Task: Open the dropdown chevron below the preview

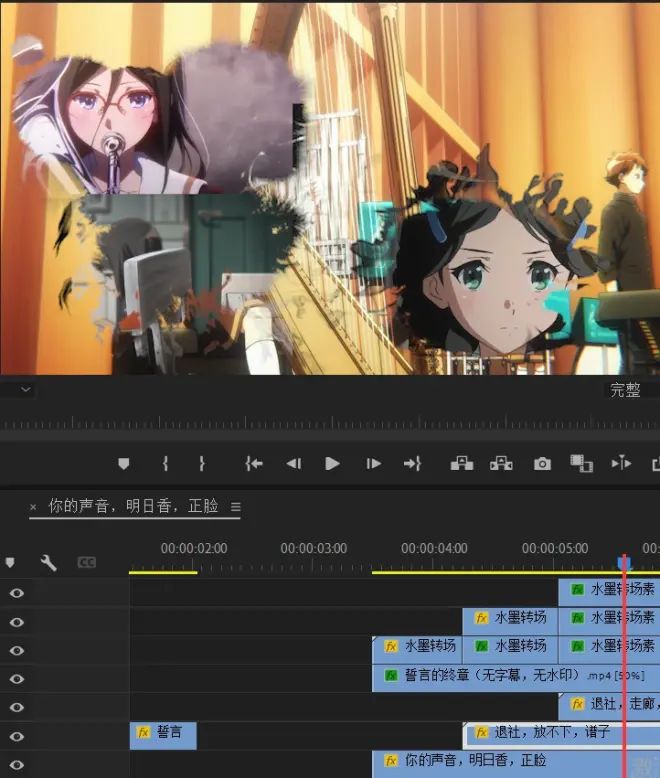Action: 26,389
